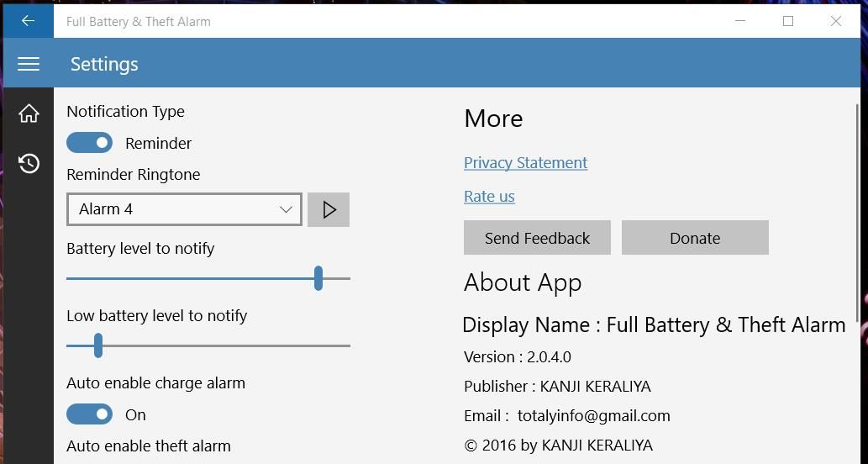The width and height of the screenshot is (868, 464).
Task: Turn off Auto enable charge alarm
Action: [89, 414]
